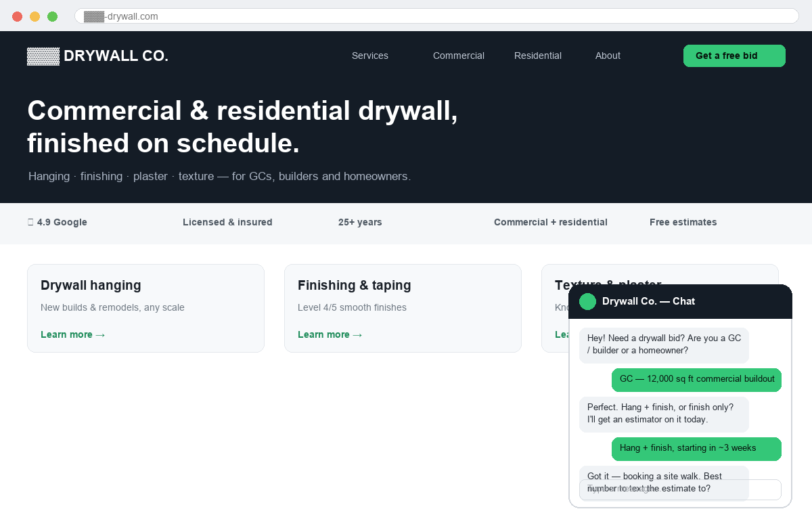812x528 pixels.
Task: Click the Drywall Co. logo
Action: point(97,56)
